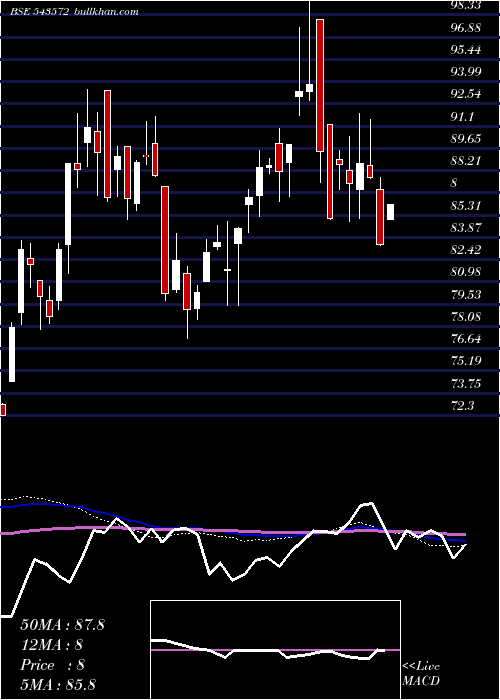This screenshot has width=500, height=700.
Task: Select the 78.08 price axis label
Action: coord(466,317)
